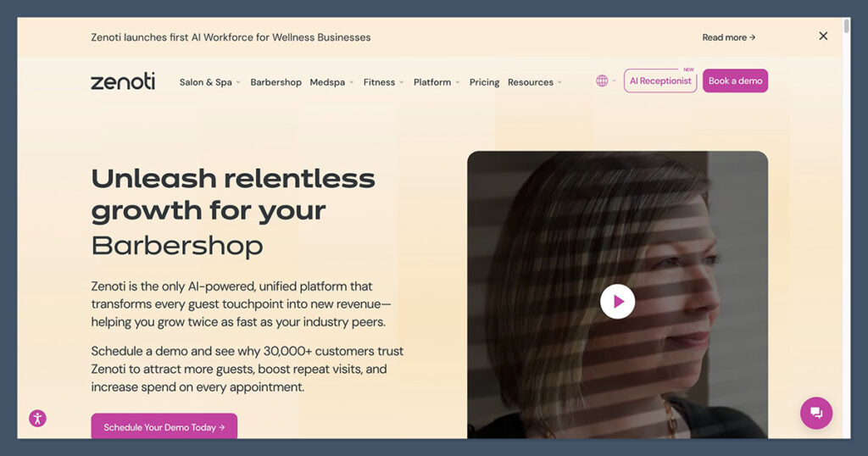Open the Fitness dropdown menu
This screenshot has width=868, height=456.
point(383,82)
